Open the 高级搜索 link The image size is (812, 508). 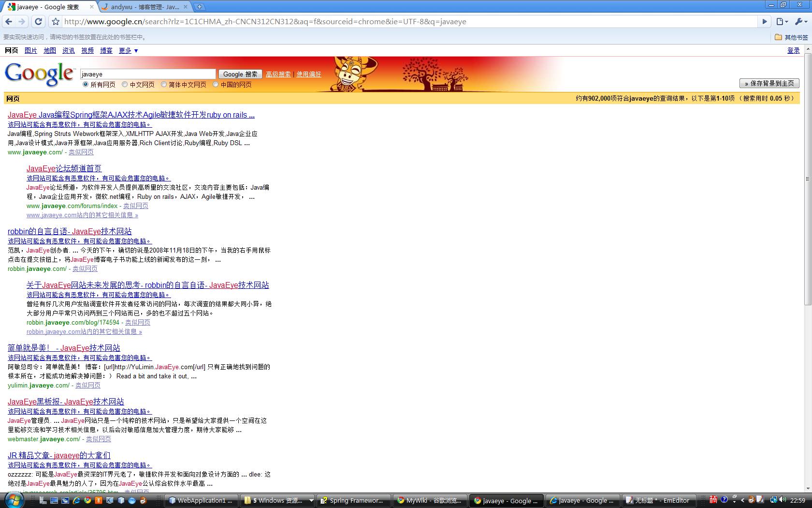278,74
